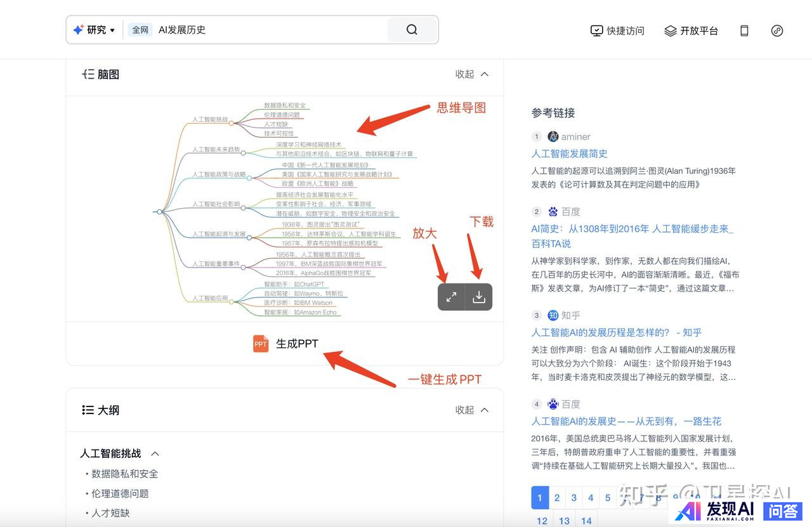Open the 人工智能发展简史 reference link
The image size is (812, 527).
point(569,153)
